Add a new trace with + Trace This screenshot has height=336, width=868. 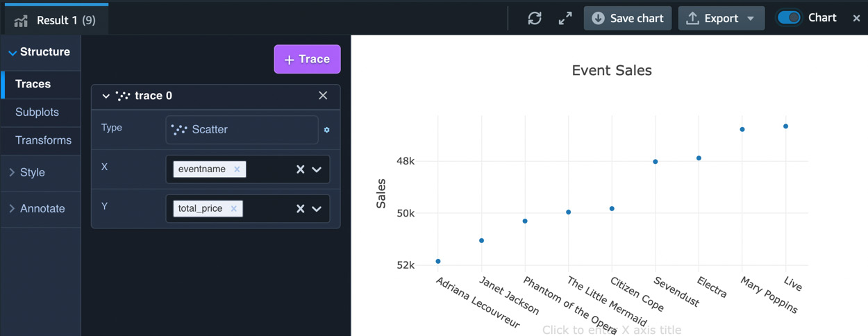point(307,59)
